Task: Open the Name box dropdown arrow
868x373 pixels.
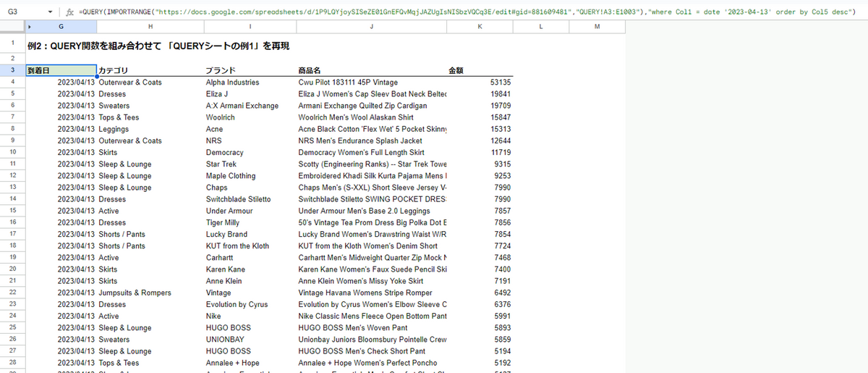Action: pos(50,12)
